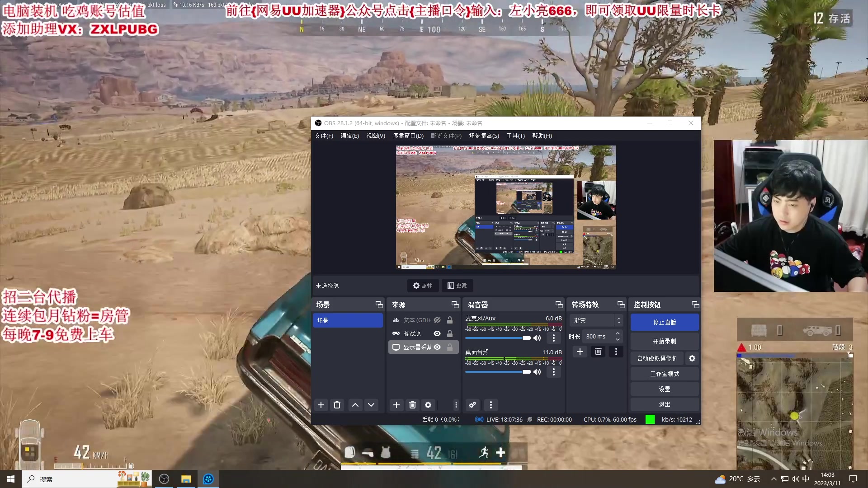Open virtual camera settings gear
The width and height of the screenshot is (868, 488).
[692, 358]
